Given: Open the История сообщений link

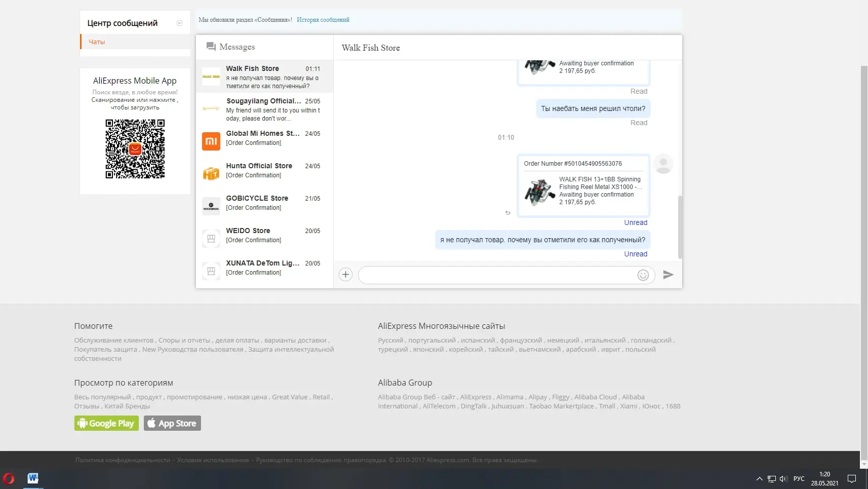Looking at the screenshot, I should click(x=323, y=20).
